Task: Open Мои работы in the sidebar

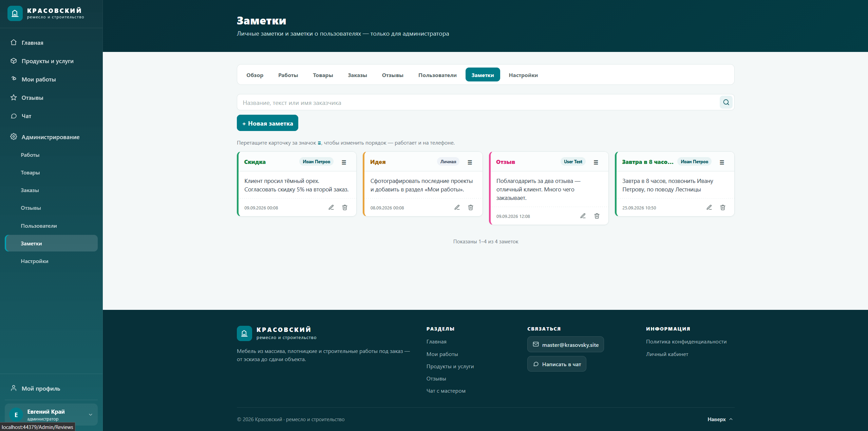Action: point(51,79)
